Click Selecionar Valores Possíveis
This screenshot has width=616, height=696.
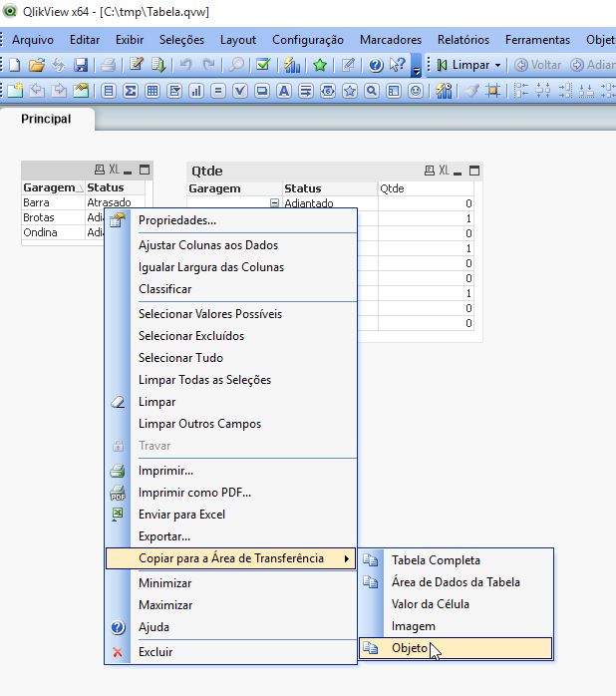point(230,314)
